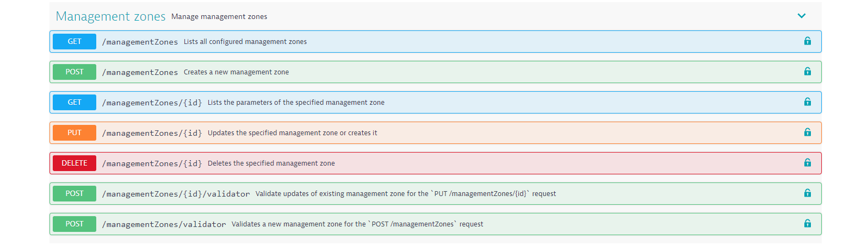
Task: Click lock icon on POST /managementZones/{id}/validator row
Action: click(808, 193)
